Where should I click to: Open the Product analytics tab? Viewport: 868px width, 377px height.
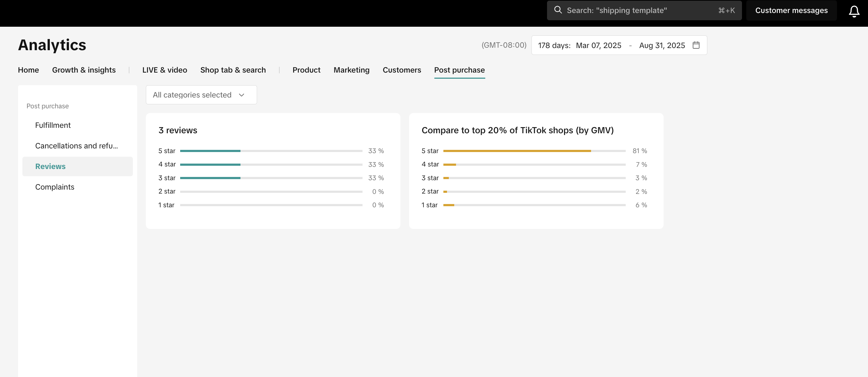pos(306,70)
